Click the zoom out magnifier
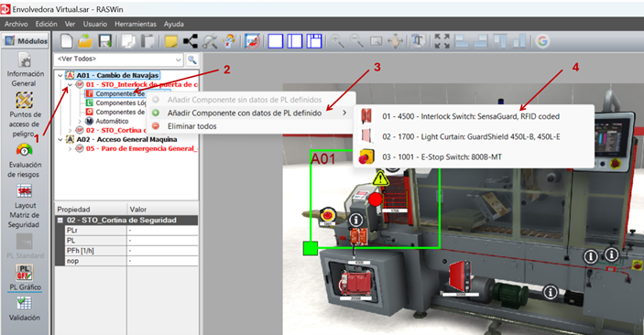 (x=356, y=41)
